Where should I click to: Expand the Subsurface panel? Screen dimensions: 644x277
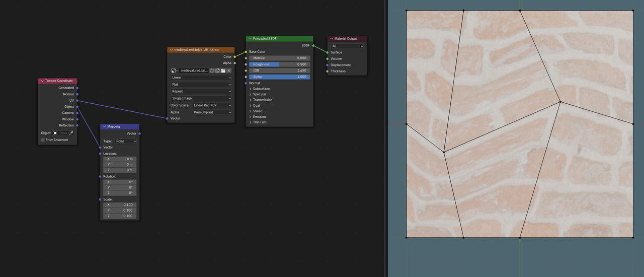coord(251,89)
